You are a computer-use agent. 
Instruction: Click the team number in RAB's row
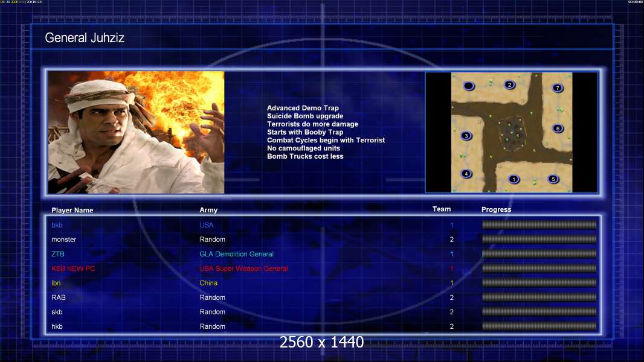click(x=451, y=297)
